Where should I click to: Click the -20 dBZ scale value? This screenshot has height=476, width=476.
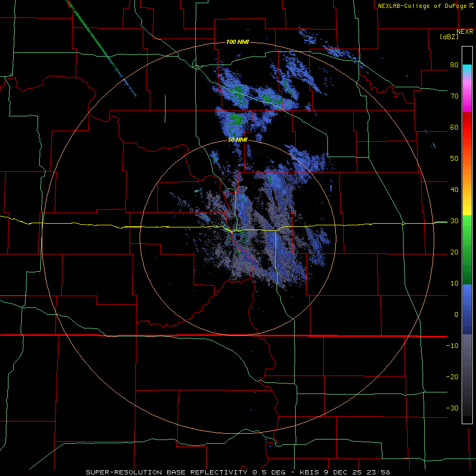(x=452, y=377)
